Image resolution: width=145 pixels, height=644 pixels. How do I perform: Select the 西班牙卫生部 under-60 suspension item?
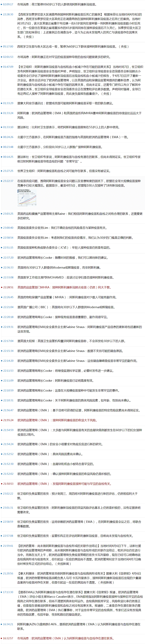[x=73, y=46]
